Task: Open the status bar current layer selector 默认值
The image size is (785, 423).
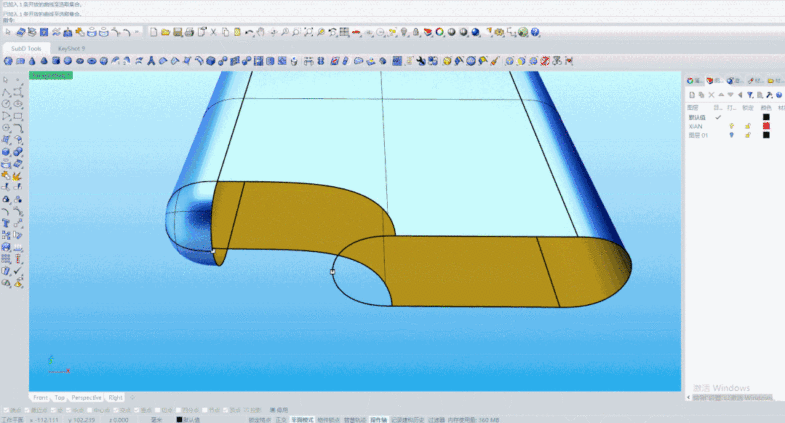Action: click(190, 420)
